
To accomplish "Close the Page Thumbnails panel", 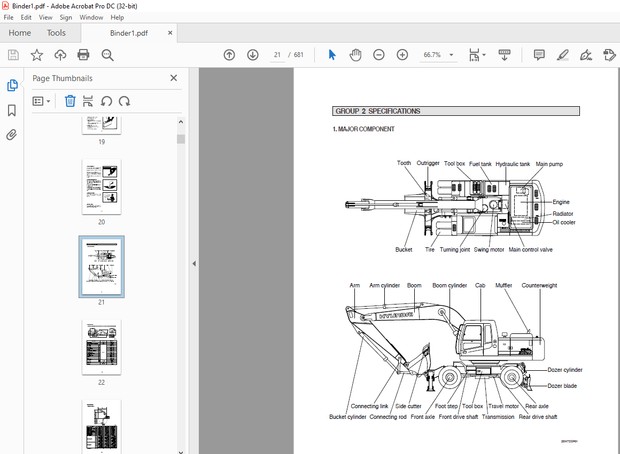I will point(173,77).
